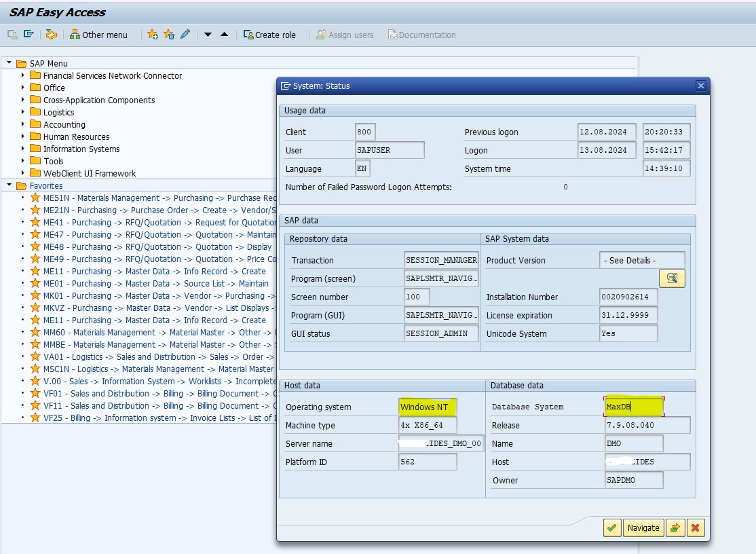Click the star icon beside VA01 favorite
This screenshot has width=756, height=554.
coord(35,356)
